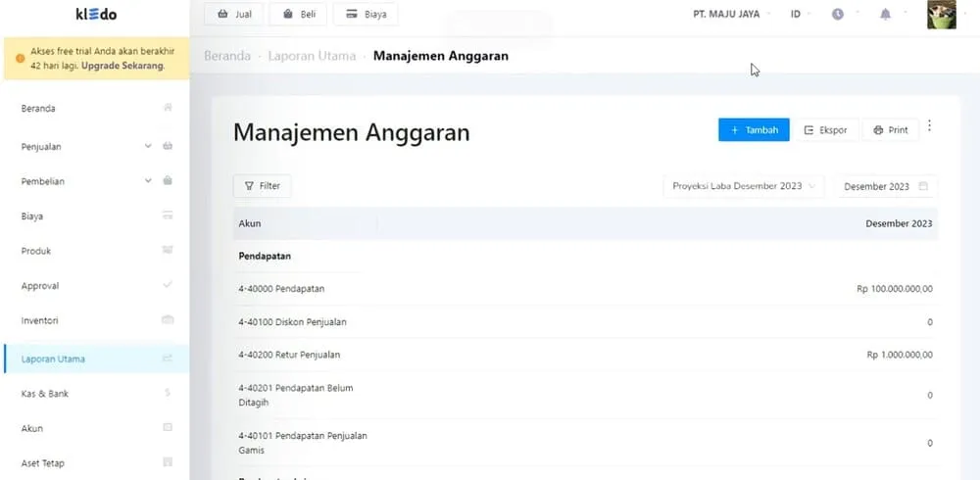The width and height of the screenshot is (980, 480).
Task: Open the user profile avatar
Action: point(941,15)
